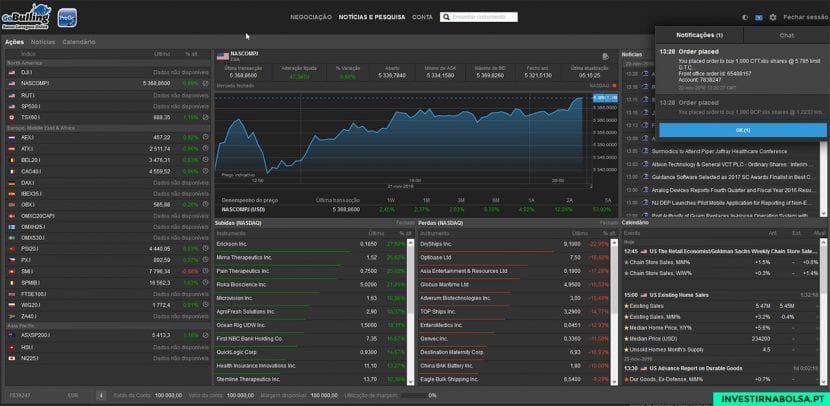This screenshot has height=406, width=830.
Task: Click the account info icon in status bar
Action: coord(102,395)
